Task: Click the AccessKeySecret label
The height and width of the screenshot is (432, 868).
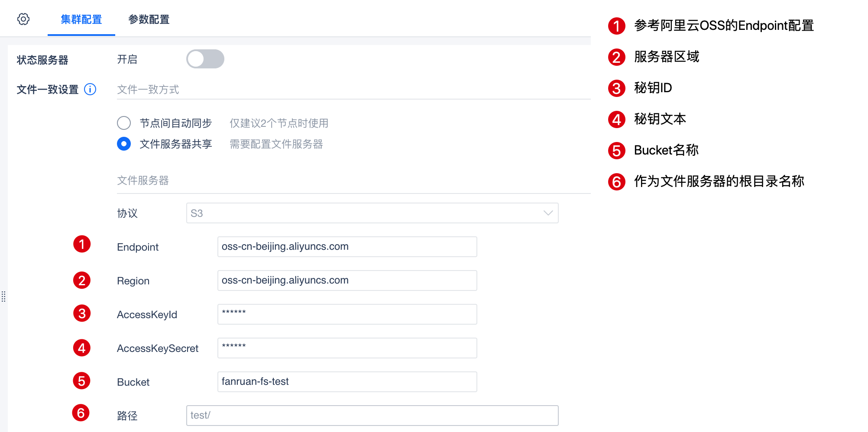Action: point(158,348)
